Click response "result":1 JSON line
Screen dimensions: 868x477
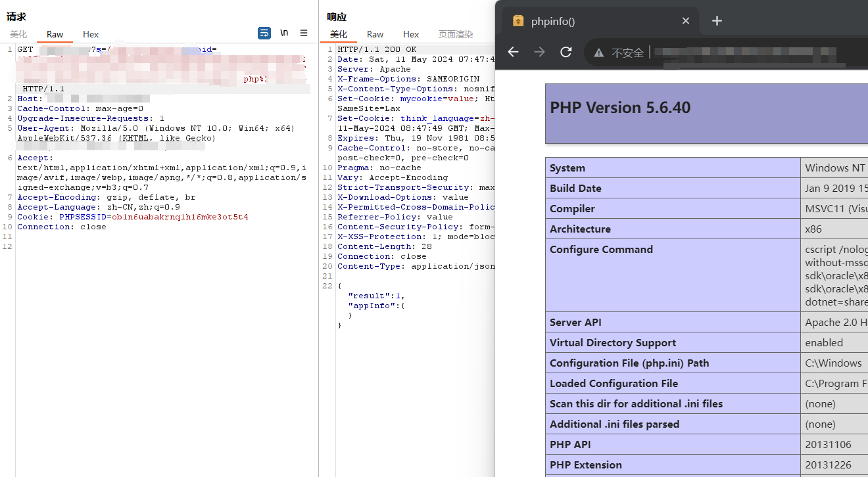377,296
